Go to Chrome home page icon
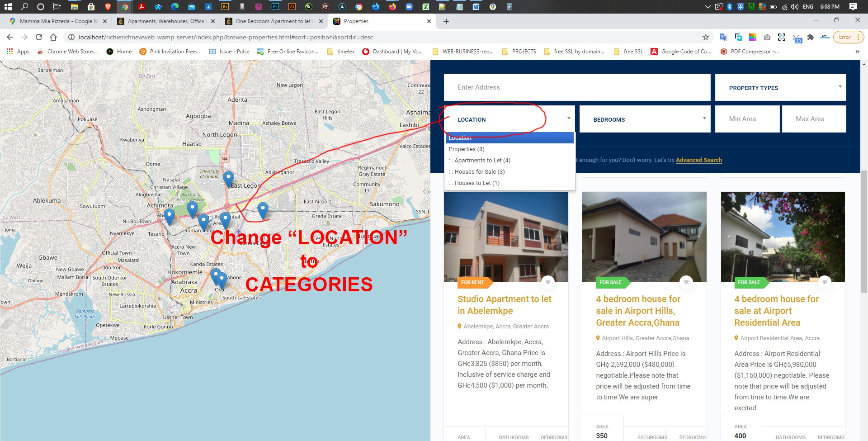The width and height of the screenshot is (868, 441). [x=53, y=37]
